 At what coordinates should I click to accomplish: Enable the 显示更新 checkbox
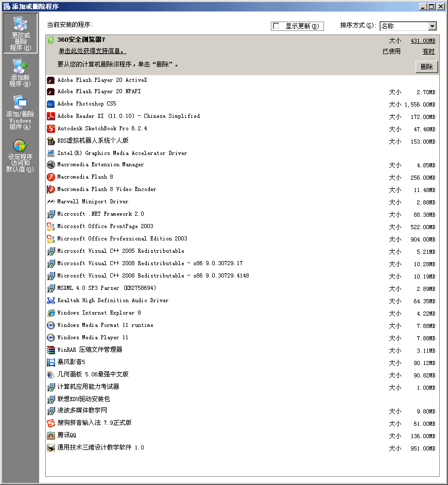point(276,26)
